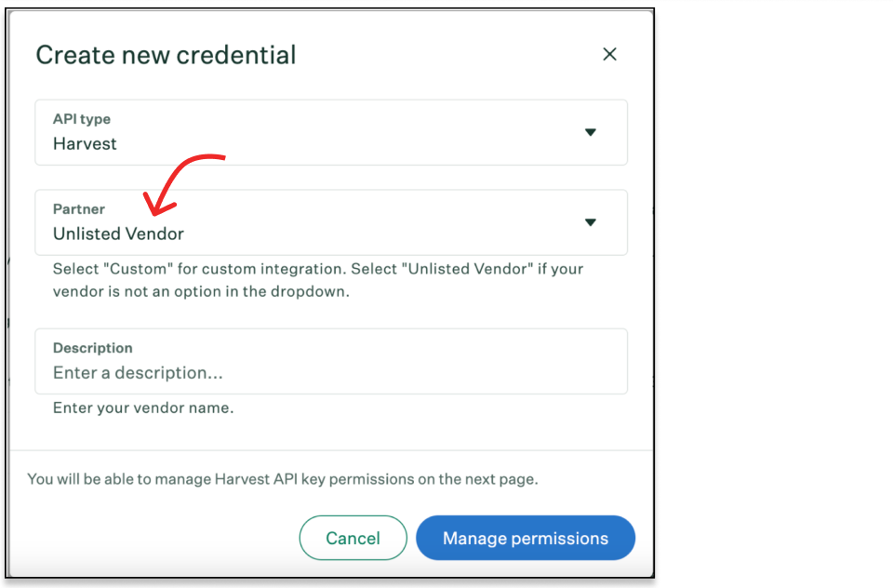Click the red arrow annotation
The height and width of the screenshot is (588, 893).
[x=183, y=184]
